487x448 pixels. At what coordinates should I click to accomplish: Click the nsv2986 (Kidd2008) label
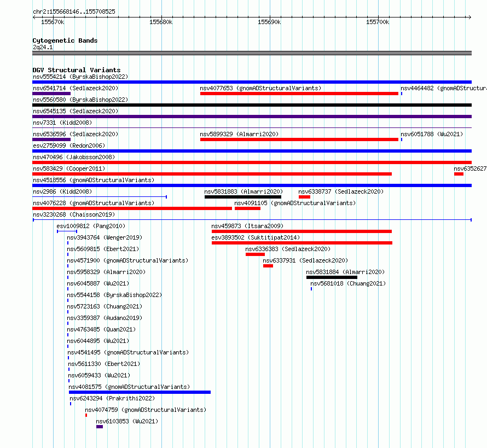click(x=62, y=191)
